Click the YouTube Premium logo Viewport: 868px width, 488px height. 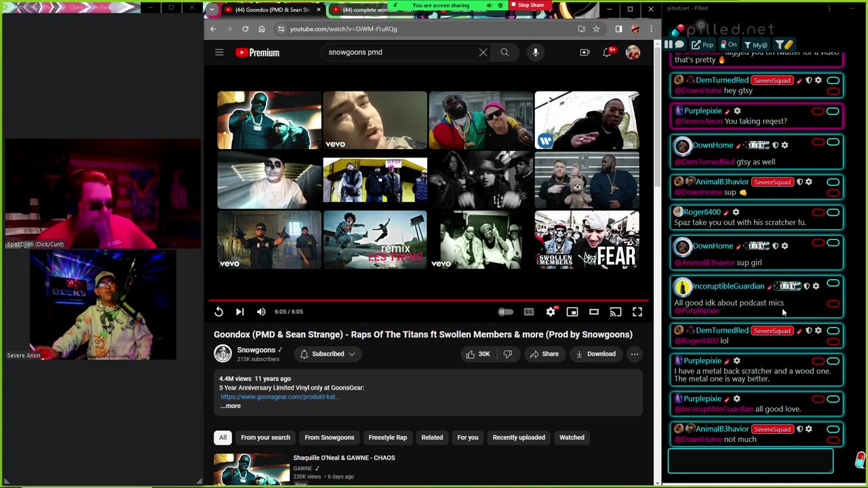point(258,52)
